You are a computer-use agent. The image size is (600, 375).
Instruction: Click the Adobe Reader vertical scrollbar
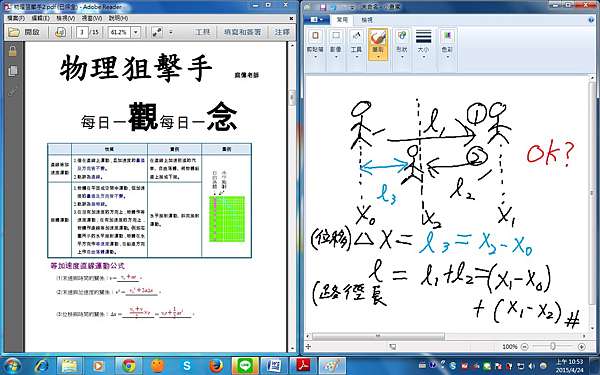coord(292,98)
